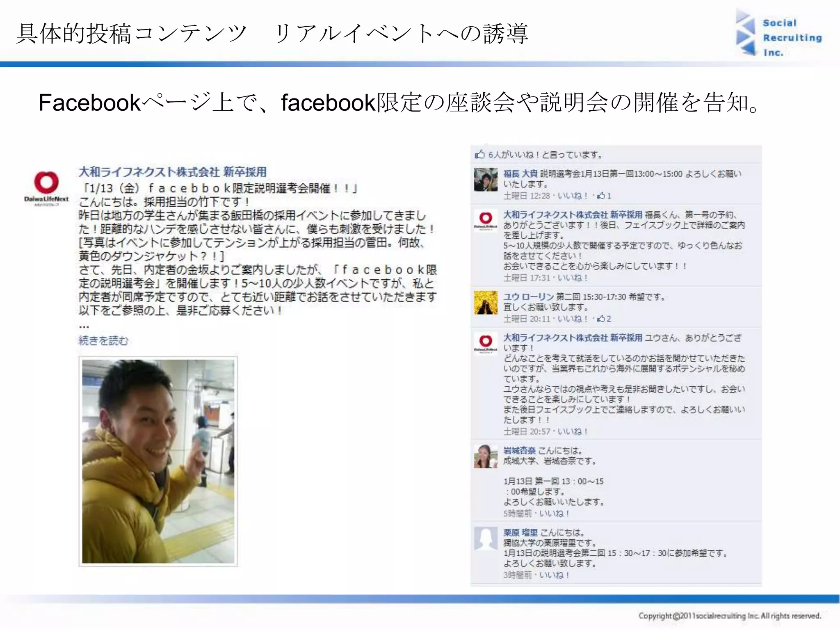The width and height of the screenshot is (840, 630).
Task: Open 岩城杏奈 profile name link
Action: coord(519,450)
